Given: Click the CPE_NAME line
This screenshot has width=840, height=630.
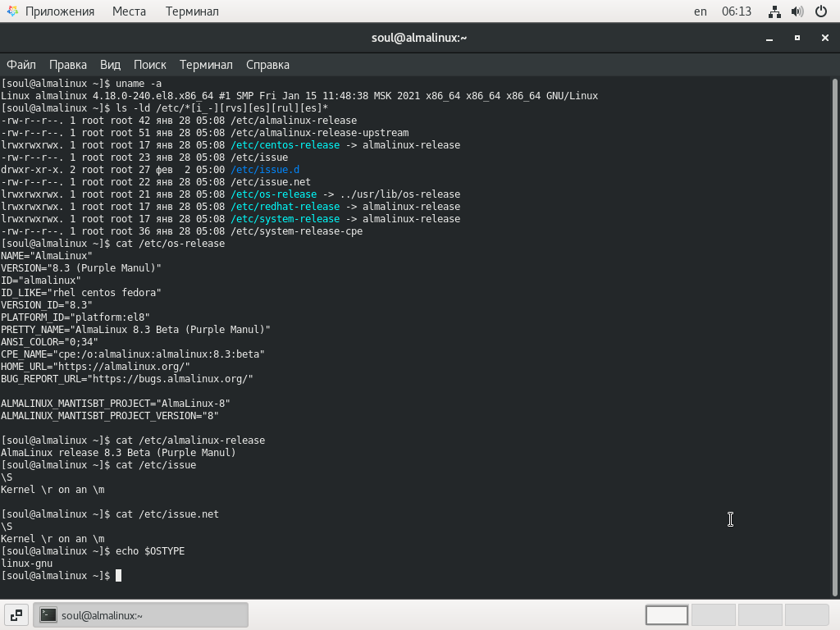Looking at the screenshot, I should (133, 354).
